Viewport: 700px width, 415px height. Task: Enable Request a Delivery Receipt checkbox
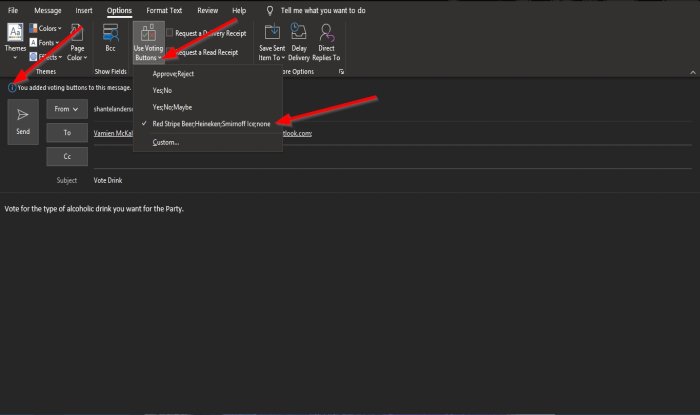click(x=170, y=33)
